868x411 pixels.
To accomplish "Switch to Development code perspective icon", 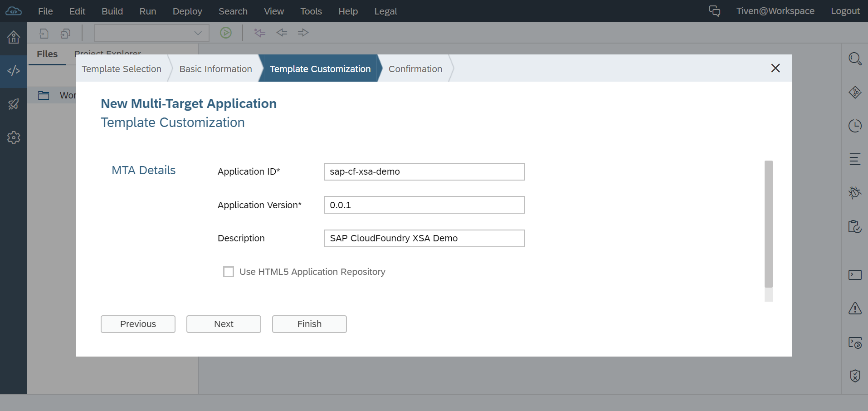I will coord(14,71).
